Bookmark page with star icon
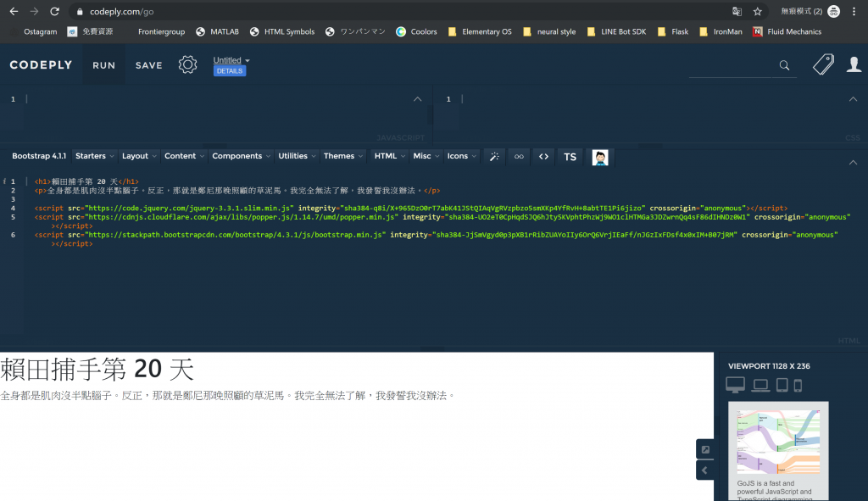This screenshot has height=501, width=868. [757, 12]
